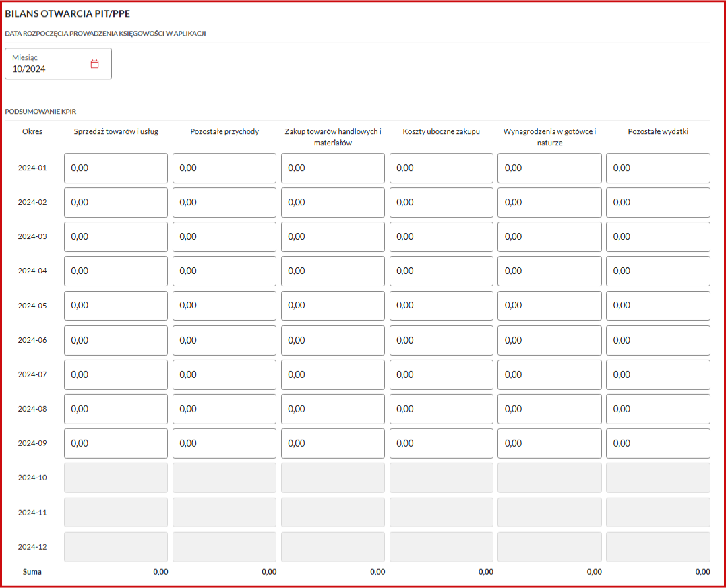Edit Sprzedaż towarów i usług for 2024-05
This screenshot has width=726, height=588.
coord(116,305)
